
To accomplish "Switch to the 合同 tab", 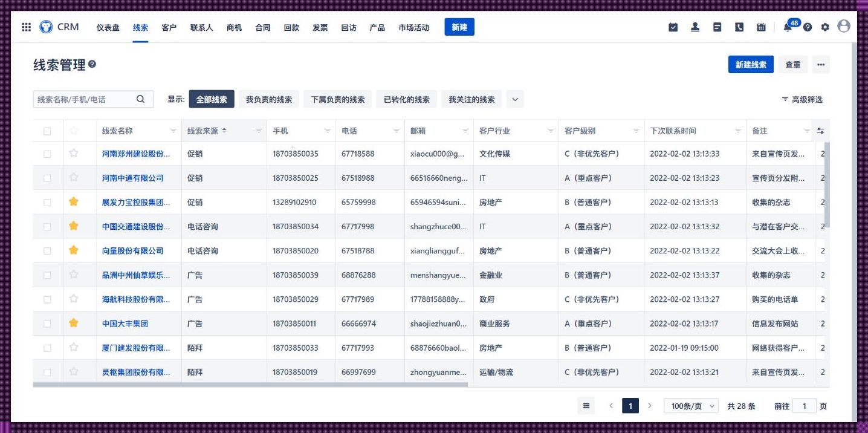I will tap(262, 27).
